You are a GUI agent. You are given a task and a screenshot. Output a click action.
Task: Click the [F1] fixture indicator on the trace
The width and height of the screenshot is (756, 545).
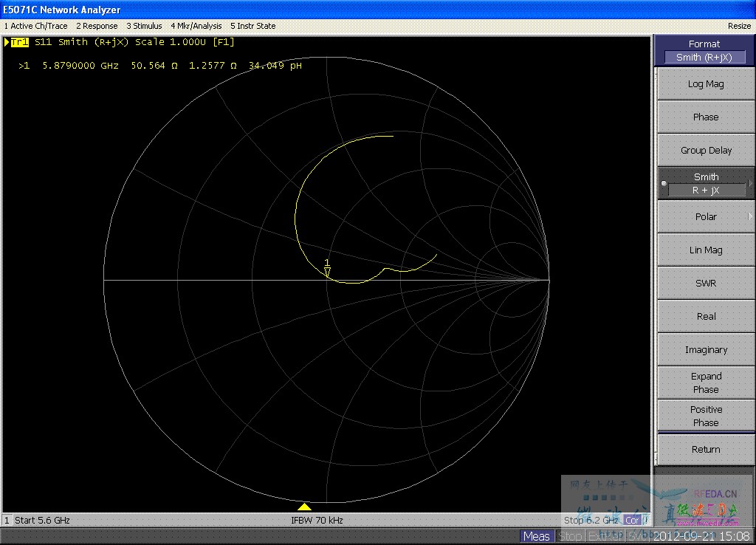click(x=224, y=42)
